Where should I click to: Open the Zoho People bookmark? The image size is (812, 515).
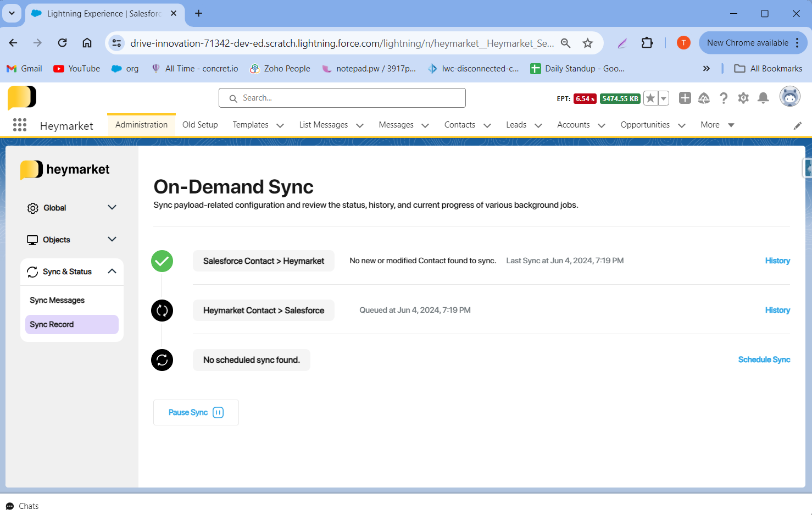(280, 69)
